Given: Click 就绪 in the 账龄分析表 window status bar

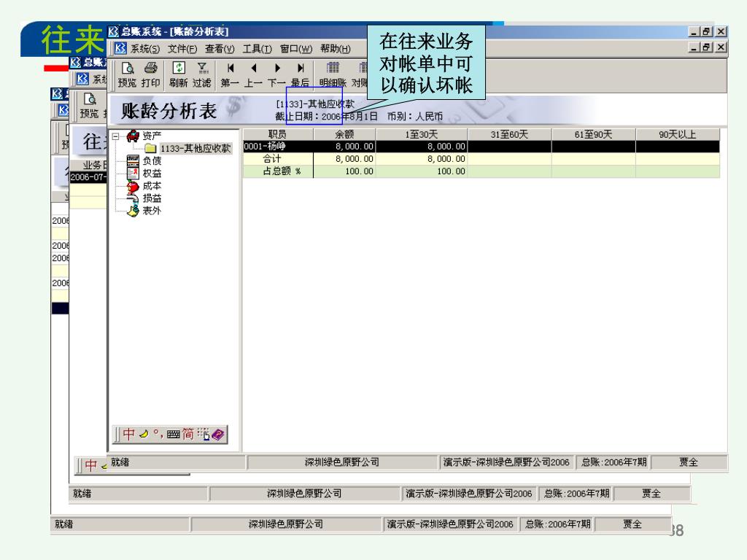Looking at the screenshot, I should [x=120, y=462].
